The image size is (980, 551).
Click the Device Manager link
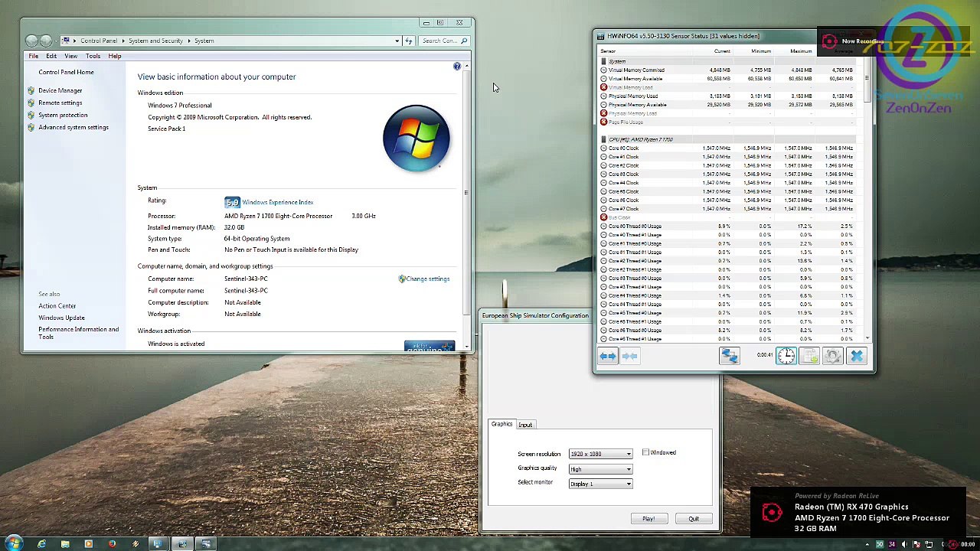tap(60, 90)
